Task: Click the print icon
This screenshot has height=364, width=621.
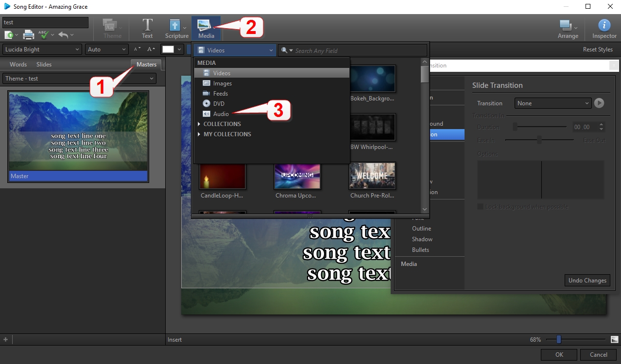Action: [28, 34]
